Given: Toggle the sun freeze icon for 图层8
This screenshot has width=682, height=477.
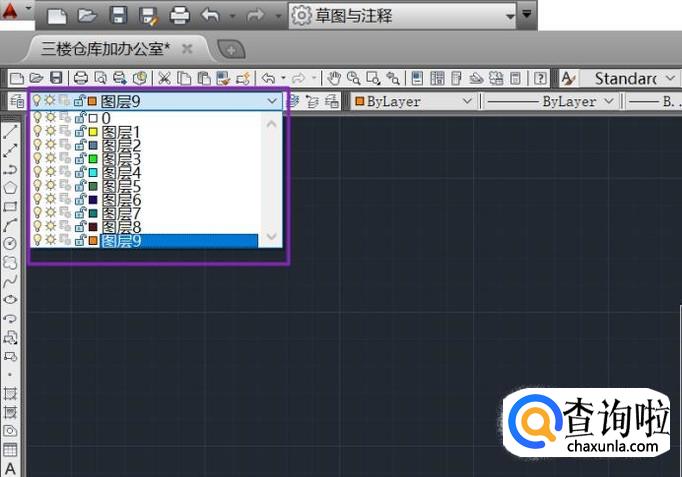Looking at the screenshot, I should [51, 226].
